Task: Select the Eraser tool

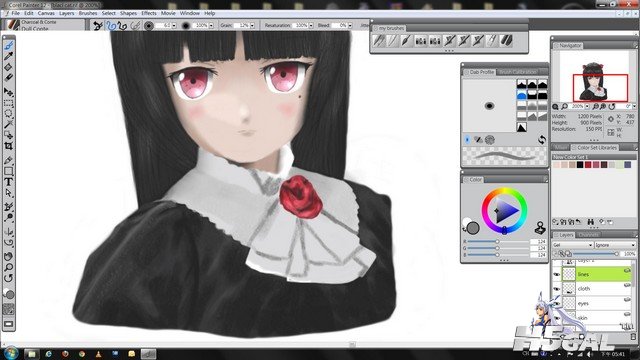Action: (9, 77)
